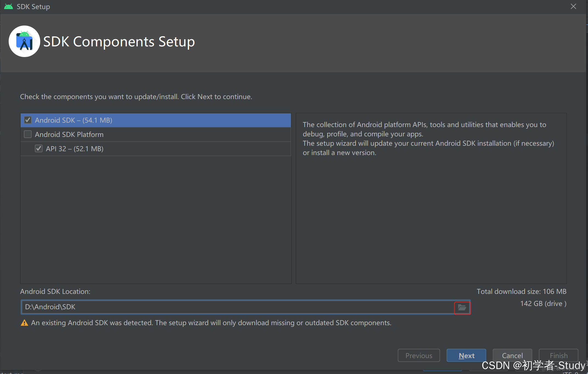
Task: Enable the Android SDK Platform checkbox
Action: click(28, 134)
